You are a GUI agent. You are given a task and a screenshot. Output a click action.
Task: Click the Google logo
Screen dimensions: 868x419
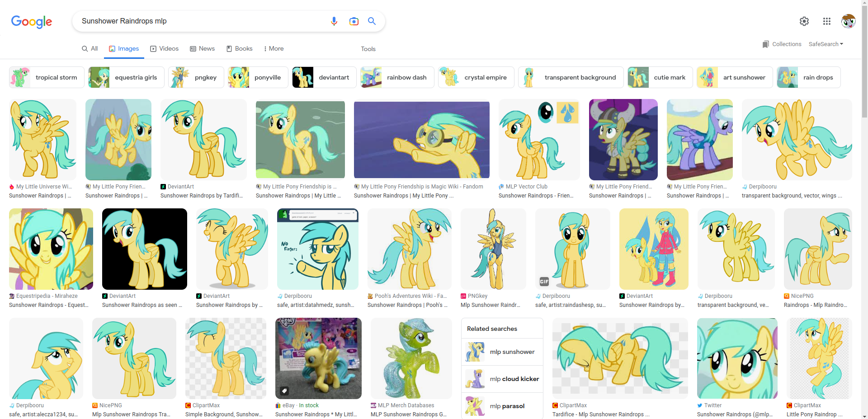(32, 21)
